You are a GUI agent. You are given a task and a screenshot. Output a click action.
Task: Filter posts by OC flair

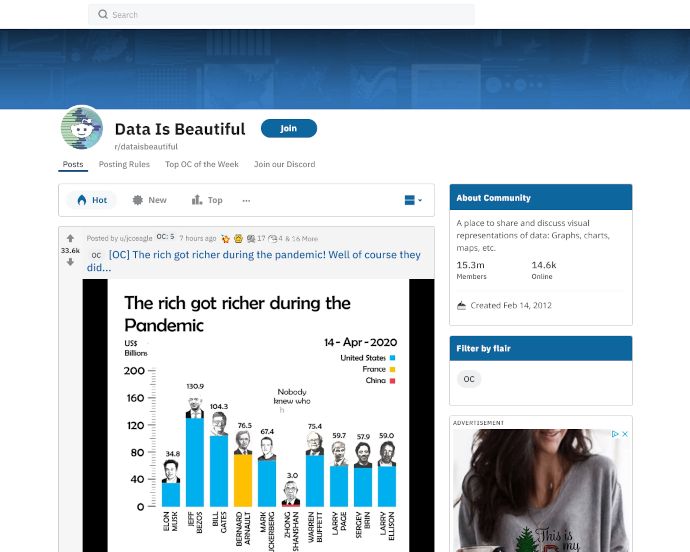[x=469, y=379]
